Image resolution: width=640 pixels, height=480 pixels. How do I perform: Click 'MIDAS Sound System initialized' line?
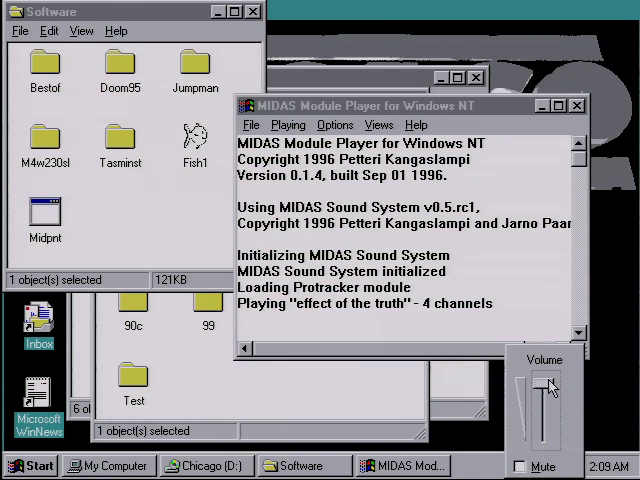(x=341, y=271)
